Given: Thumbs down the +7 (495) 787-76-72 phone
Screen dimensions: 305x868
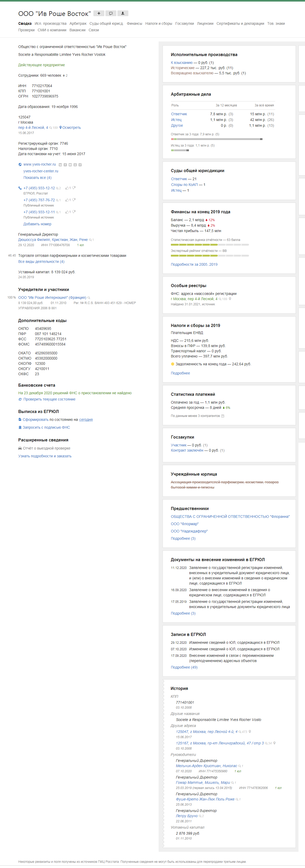Looking at the screenshot, I should [74, 200].
